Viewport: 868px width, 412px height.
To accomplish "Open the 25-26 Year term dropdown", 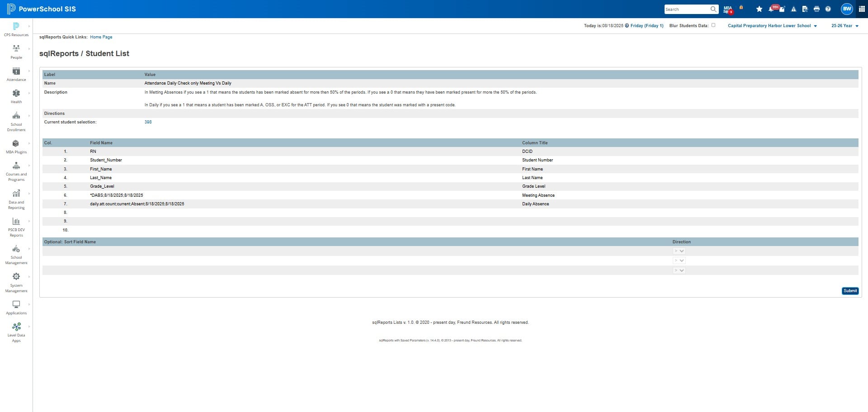I will pyautogui.click(x=844, y=26).
